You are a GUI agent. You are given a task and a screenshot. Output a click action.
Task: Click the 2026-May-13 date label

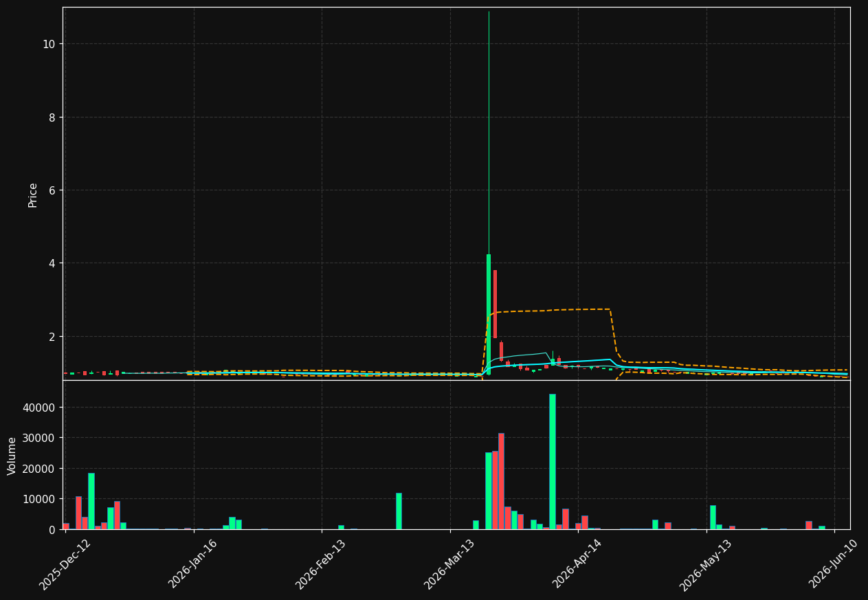tap(706, 564)
